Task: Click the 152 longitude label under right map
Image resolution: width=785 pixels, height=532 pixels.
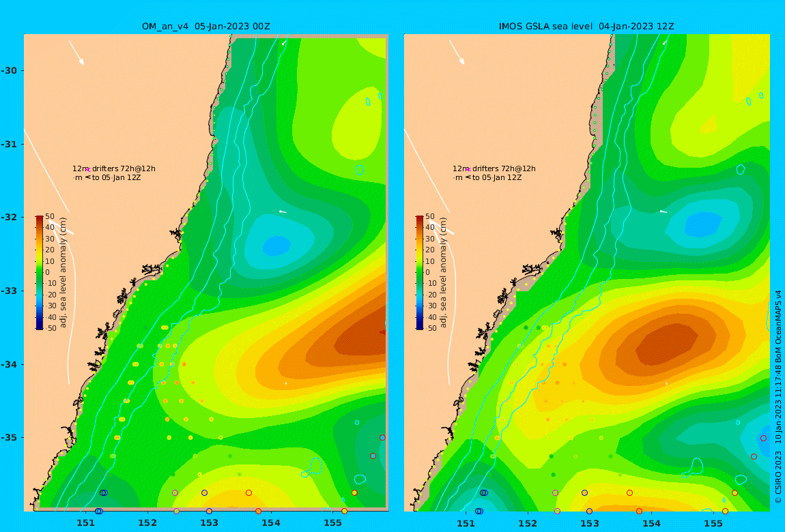Action: point(528,523)
